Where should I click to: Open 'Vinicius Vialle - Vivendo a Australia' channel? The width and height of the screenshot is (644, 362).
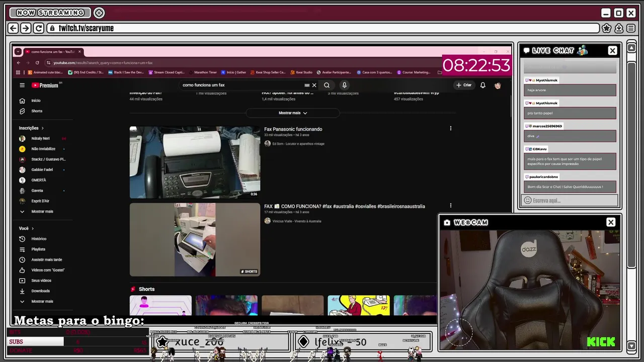pos(297,221)
